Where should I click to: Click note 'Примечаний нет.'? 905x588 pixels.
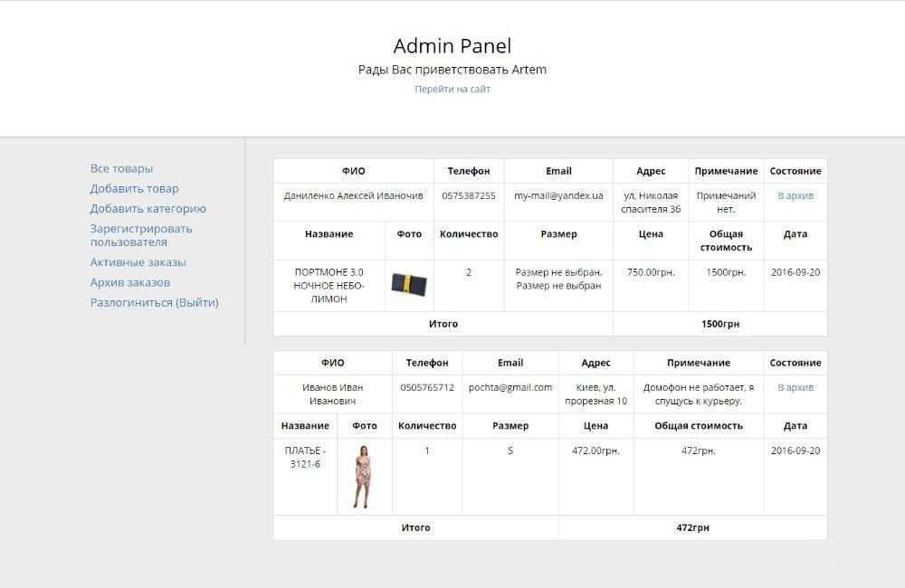pos(726,203)
